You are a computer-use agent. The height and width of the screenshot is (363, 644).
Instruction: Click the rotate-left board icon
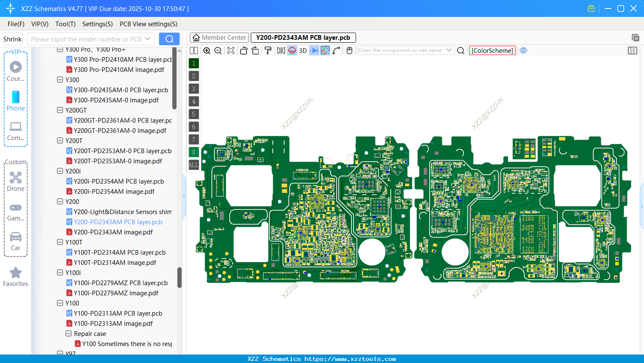244,50
